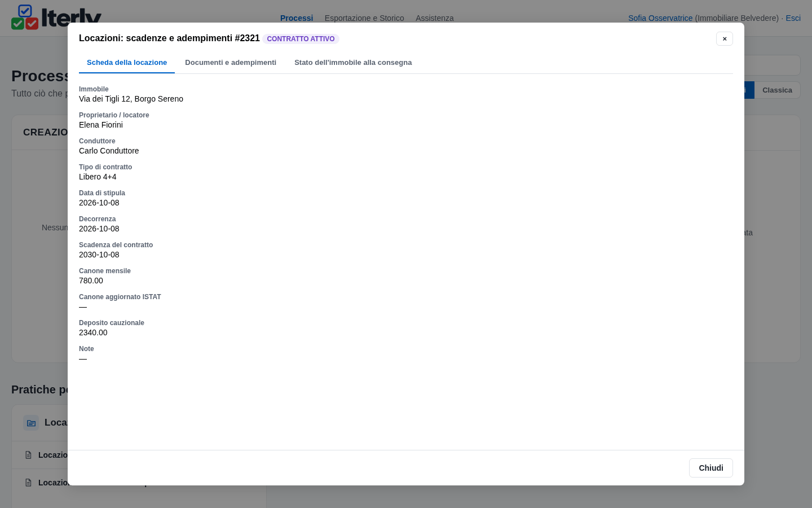Click the Data di stipula label

[102, 193]
